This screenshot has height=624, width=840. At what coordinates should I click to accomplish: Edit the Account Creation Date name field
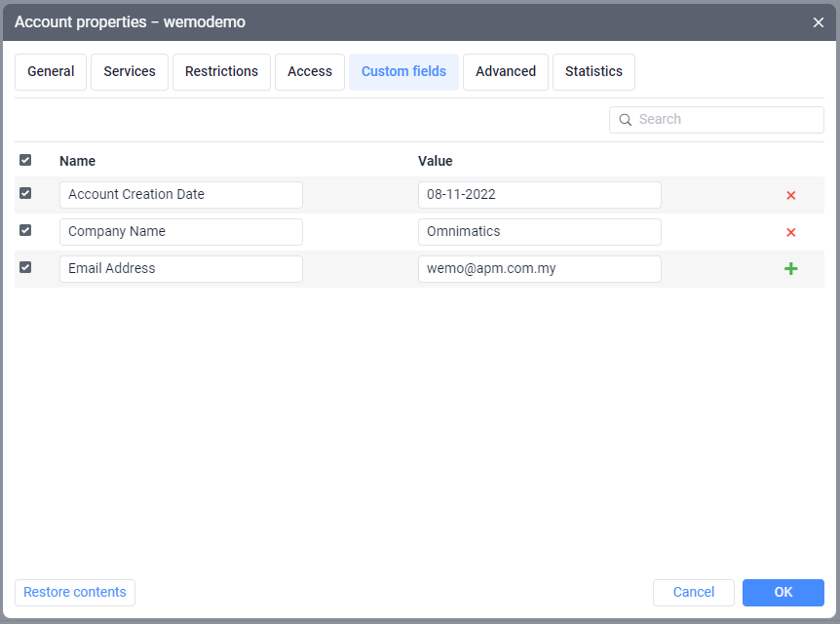181,195
